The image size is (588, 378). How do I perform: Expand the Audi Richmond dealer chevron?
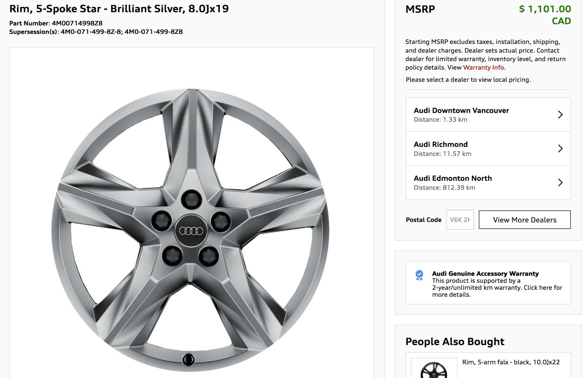pyautogui.click(x=560, y=149)
